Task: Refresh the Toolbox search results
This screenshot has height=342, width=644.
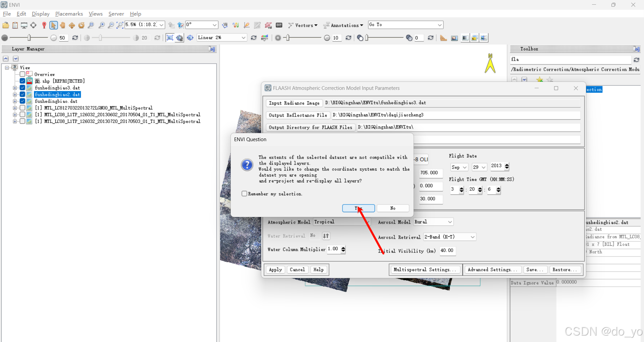Action: tap(636, 60)
